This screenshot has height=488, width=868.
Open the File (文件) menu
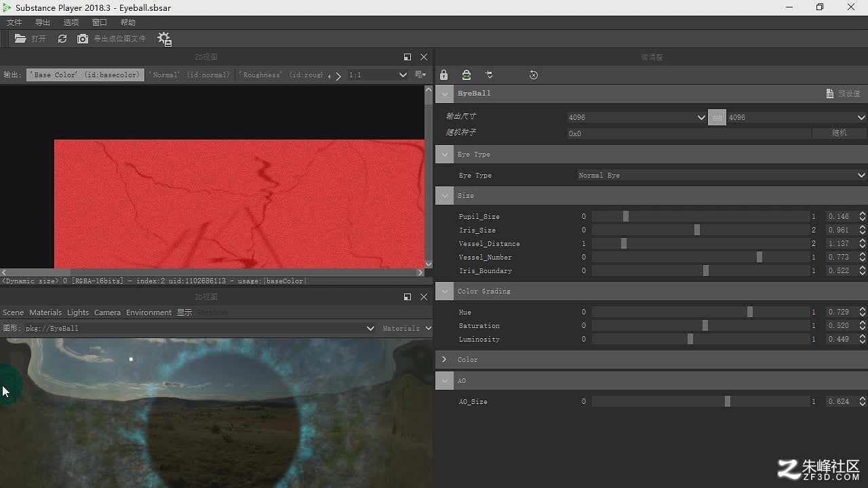14,22
